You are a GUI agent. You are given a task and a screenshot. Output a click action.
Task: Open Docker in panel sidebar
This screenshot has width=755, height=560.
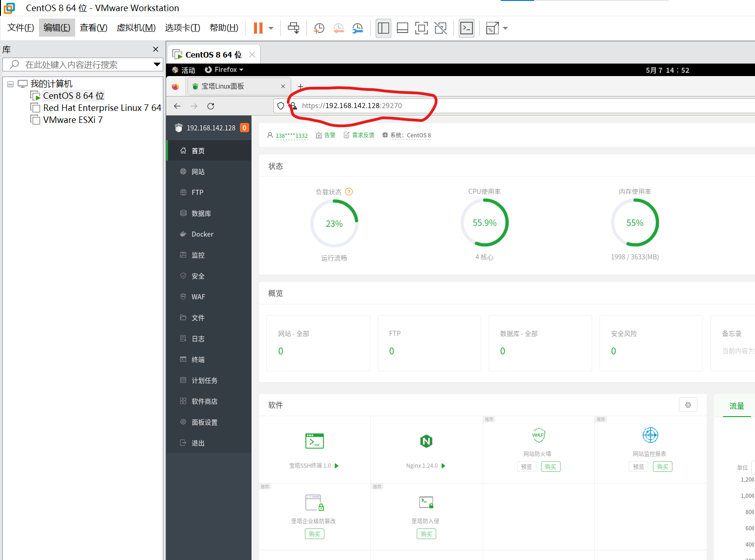[x=209, y=234]
